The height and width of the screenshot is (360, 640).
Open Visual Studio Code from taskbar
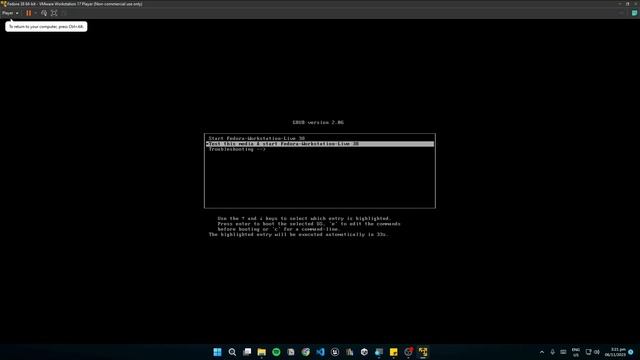pos(320,352)
